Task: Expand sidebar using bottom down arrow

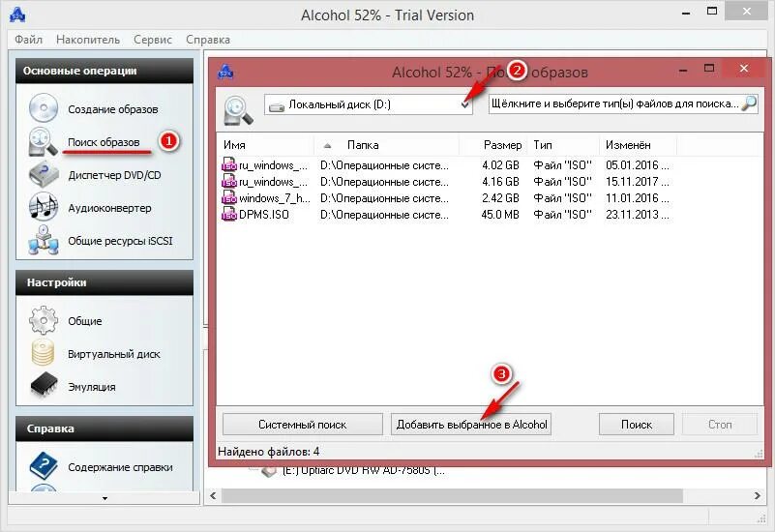Action: point(104,498)
